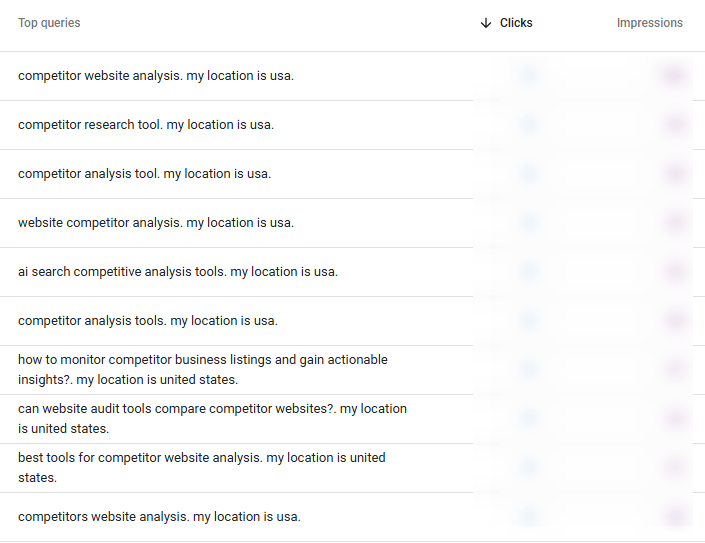Select query 'competitor website analysis. my location is usa.'
This screenshot has width=705, height=543.
(156, 76)
